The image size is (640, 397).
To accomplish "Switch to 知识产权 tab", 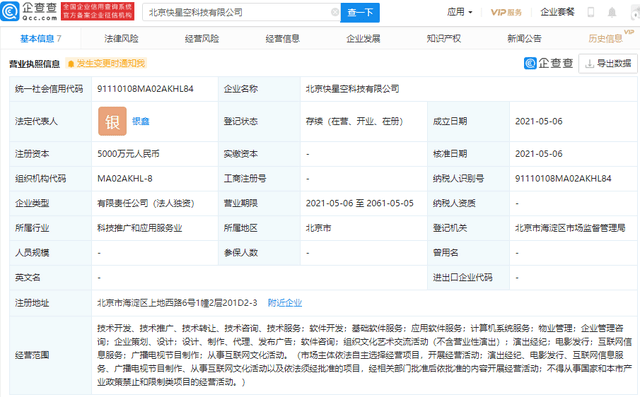I will [x=444, y=39].
